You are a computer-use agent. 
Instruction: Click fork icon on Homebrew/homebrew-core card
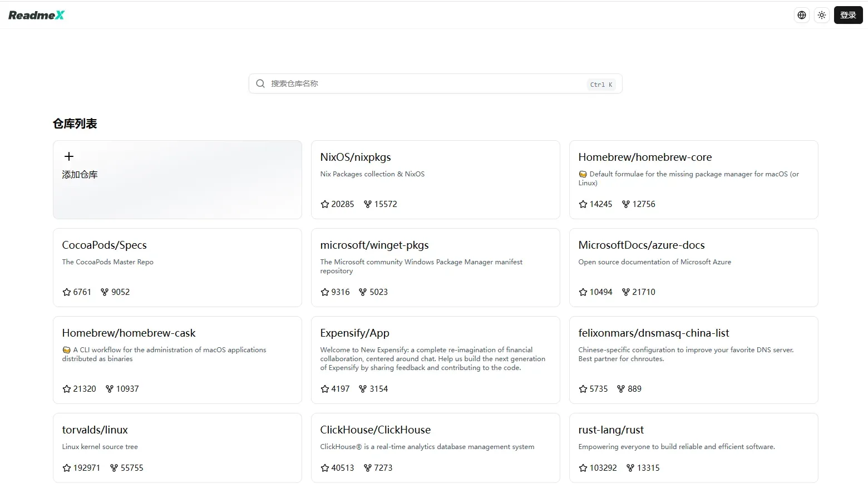625,204
